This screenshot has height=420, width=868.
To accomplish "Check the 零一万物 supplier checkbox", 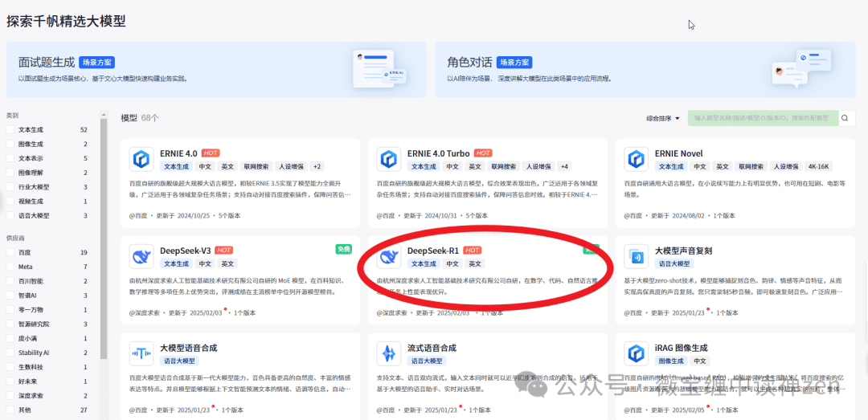I will click(x=10, y=310).
